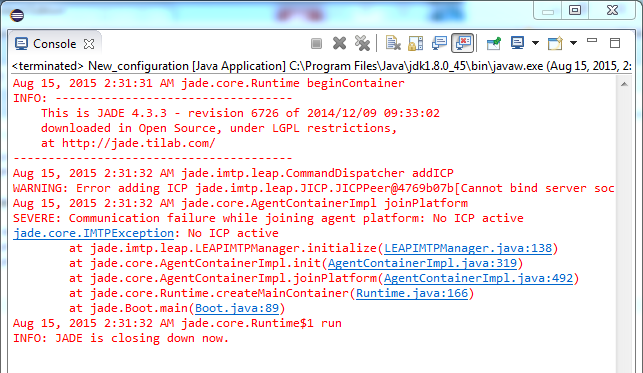The image size is (643, 373).
Task: Open Runtime.java:166 stack trace link
Action: click(x=412, y=293)
